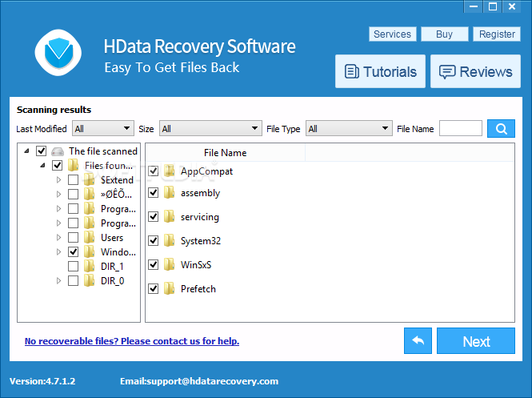The image size is (532, 398).
Task: Click the magnifier search button
Action: [x=501, y=129]
